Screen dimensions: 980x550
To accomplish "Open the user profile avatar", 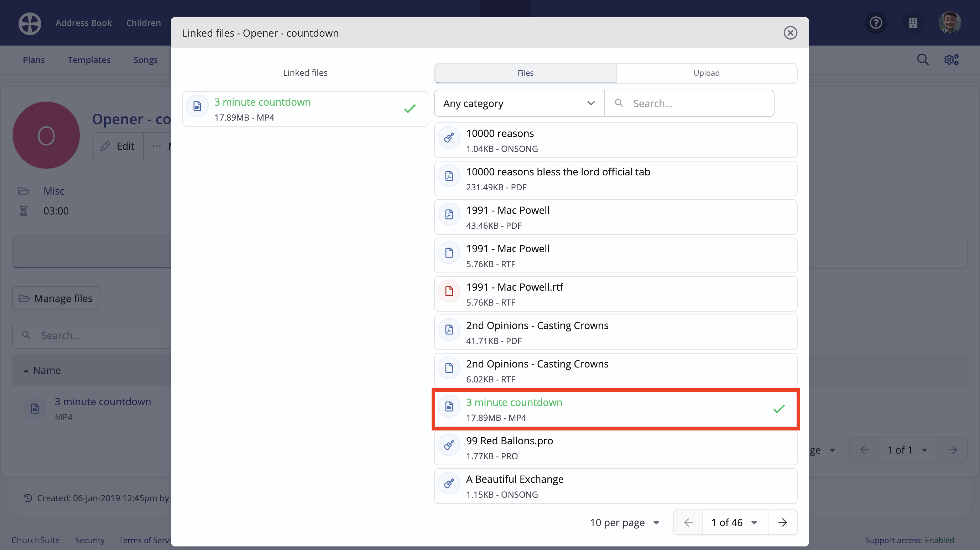I will pyautogui.click(x=950, y=23).
